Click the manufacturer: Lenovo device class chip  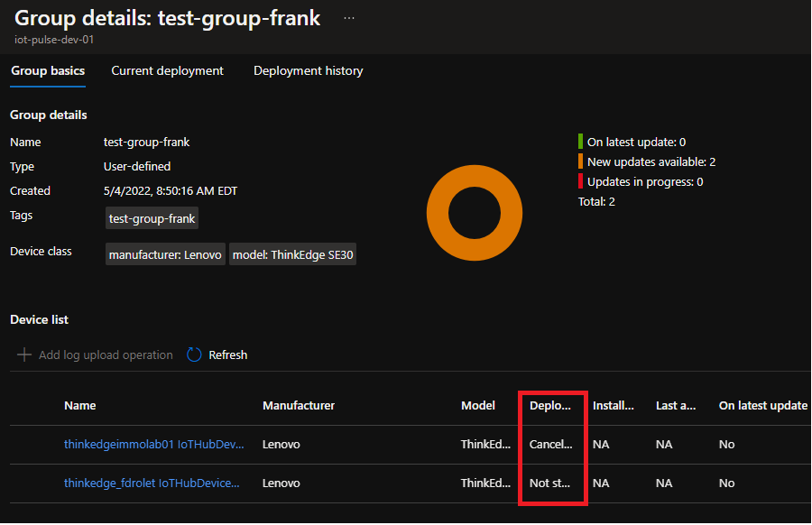click(x=165, y=253)
